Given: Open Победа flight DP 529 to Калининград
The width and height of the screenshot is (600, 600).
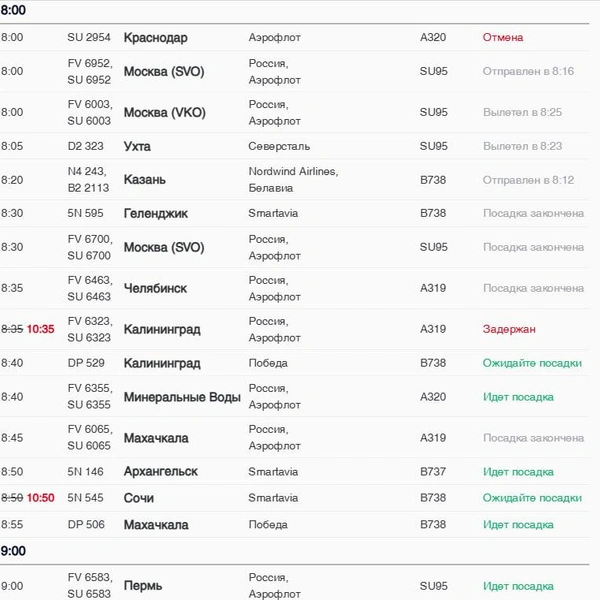Looking at the screenshot, I should pos(294,363).
